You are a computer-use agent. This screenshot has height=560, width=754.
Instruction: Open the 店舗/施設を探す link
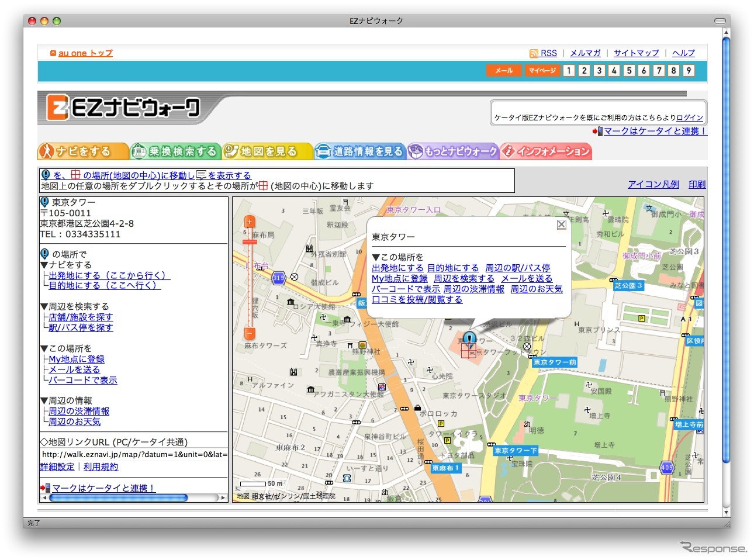click(81, 317)
